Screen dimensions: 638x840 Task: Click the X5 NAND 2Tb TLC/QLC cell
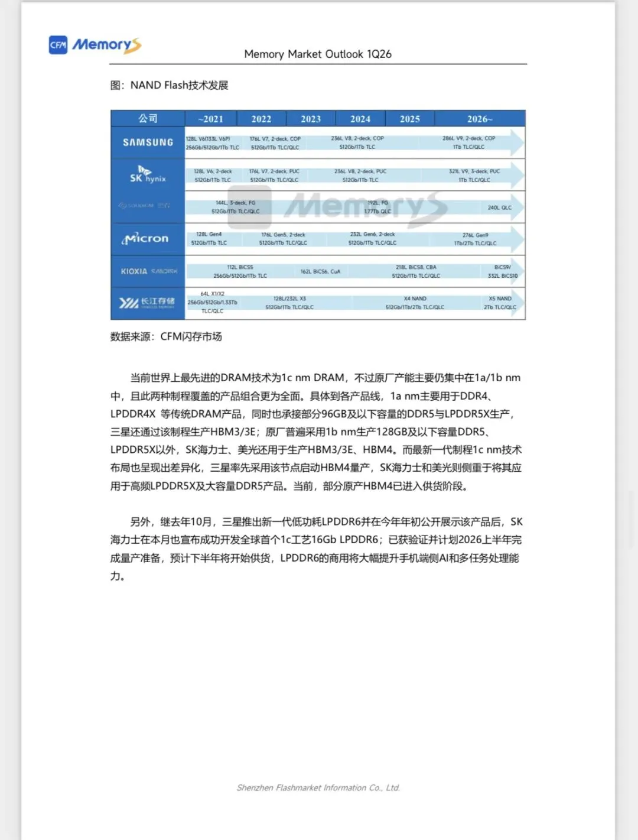[x=499, y=303]
